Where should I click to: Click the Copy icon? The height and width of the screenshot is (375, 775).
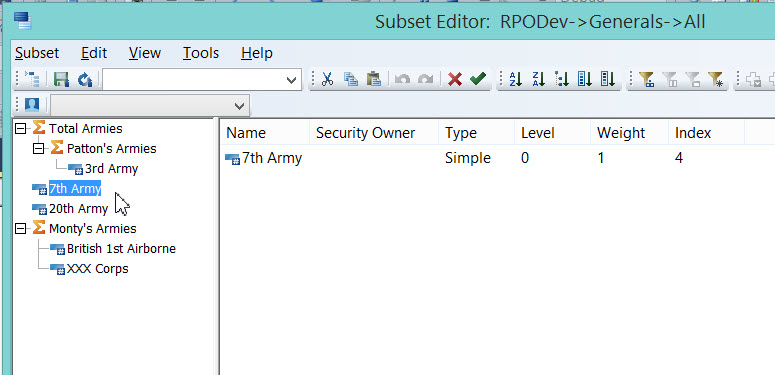[350, 79]
